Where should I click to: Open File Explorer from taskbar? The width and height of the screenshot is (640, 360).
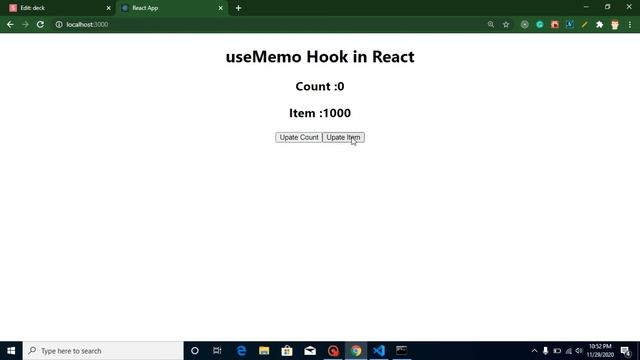point(264,351)
